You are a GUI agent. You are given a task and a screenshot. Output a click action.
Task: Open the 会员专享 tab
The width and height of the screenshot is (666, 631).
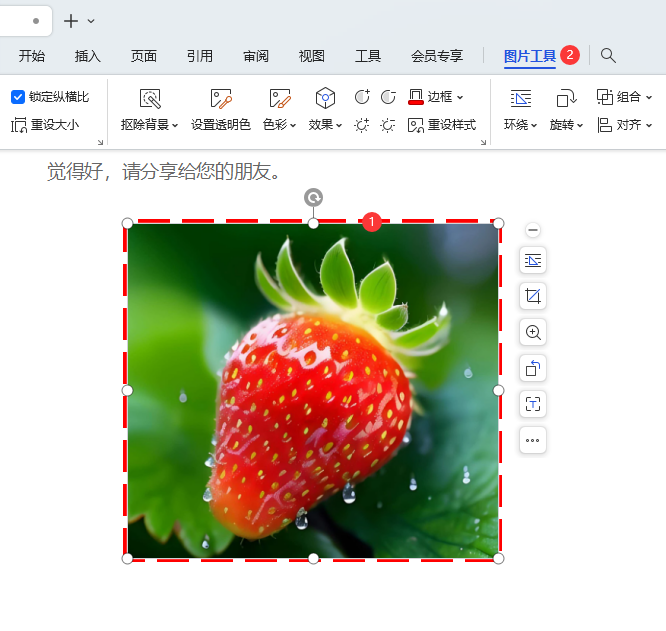[x=437, y=56]
